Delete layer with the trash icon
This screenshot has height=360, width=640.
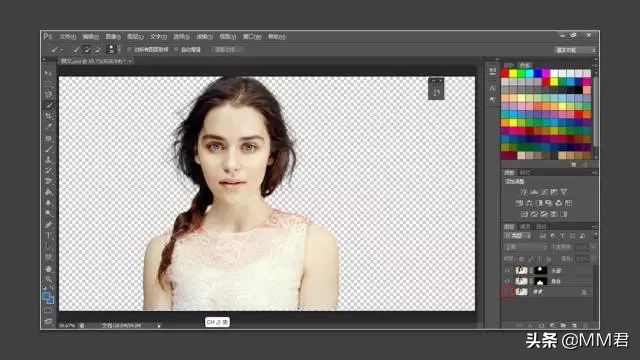585,325
